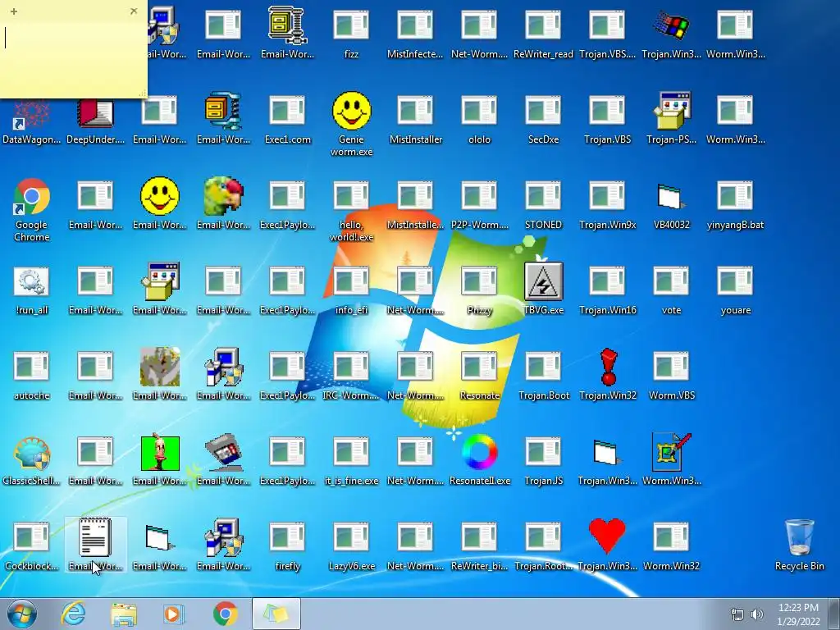Select the Trojan.JS icon
Viewport: 840px width, 630px height.
(x=543, y=452)
